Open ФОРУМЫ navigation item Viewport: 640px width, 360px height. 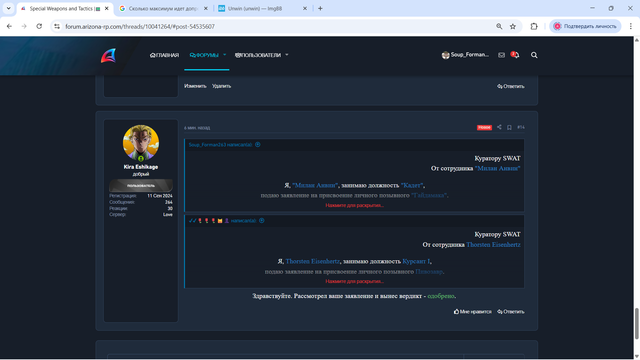[204, 55]
